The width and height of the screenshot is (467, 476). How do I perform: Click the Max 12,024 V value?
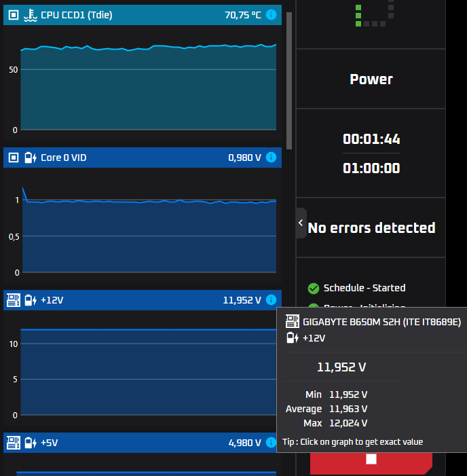pyautogui.click(x=348, y=423)
